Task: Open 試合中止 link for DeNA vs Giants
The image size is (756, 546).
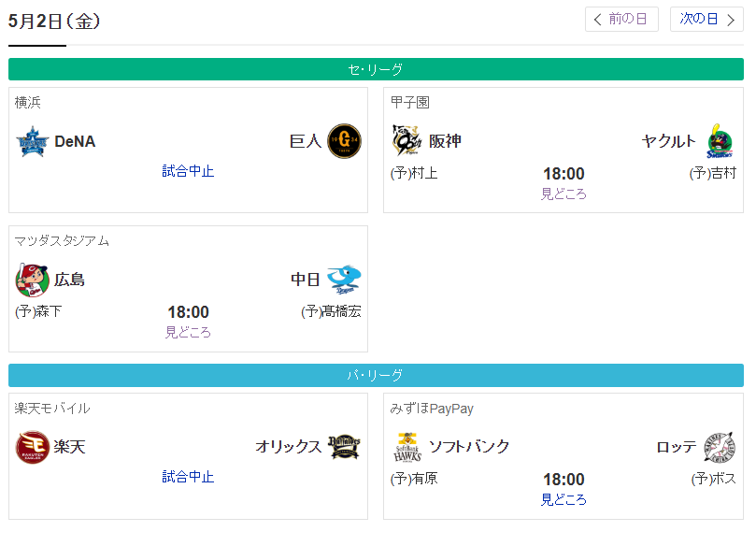Action: 188,171
